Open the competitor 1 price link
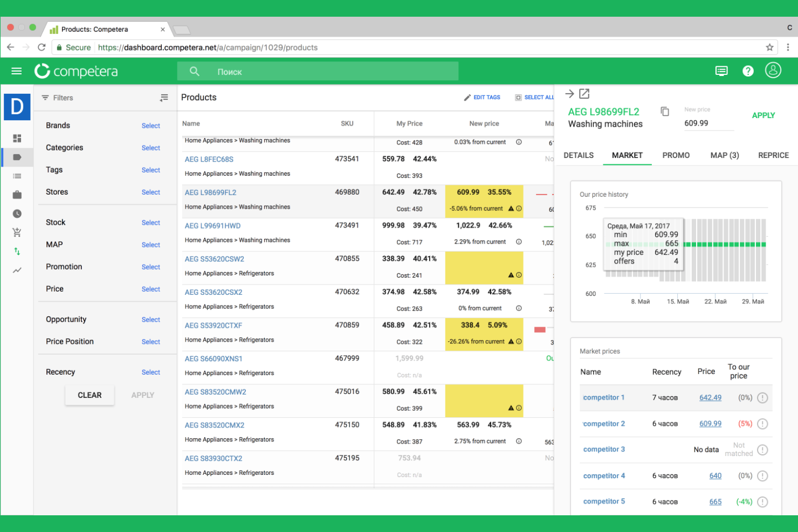This screenshot has width=798, height=532. [x=710, y=397]
